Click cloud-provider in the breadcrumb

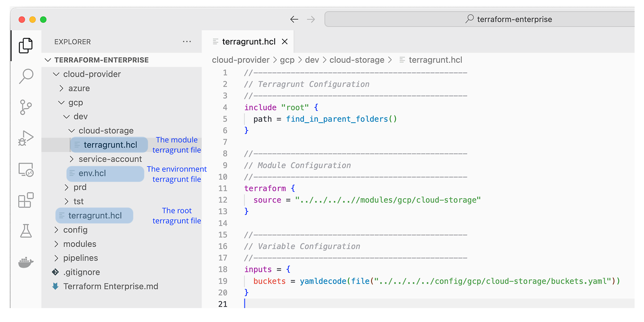click(241, 60)
